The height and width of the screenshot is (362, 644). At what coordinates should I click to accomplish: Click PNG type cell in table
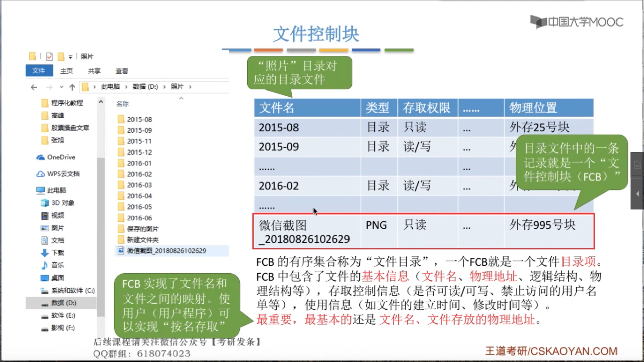[x=379, y=231]
